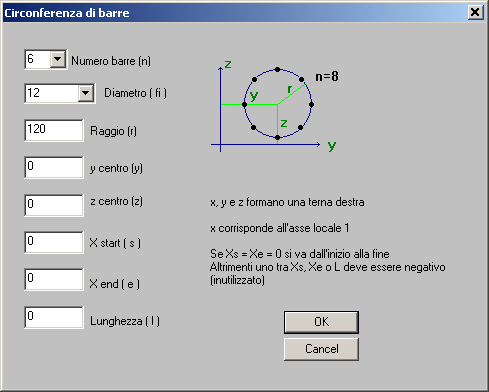Click the 'Diametro ( fi )' label
489x392 pixels.
point(135,93)
